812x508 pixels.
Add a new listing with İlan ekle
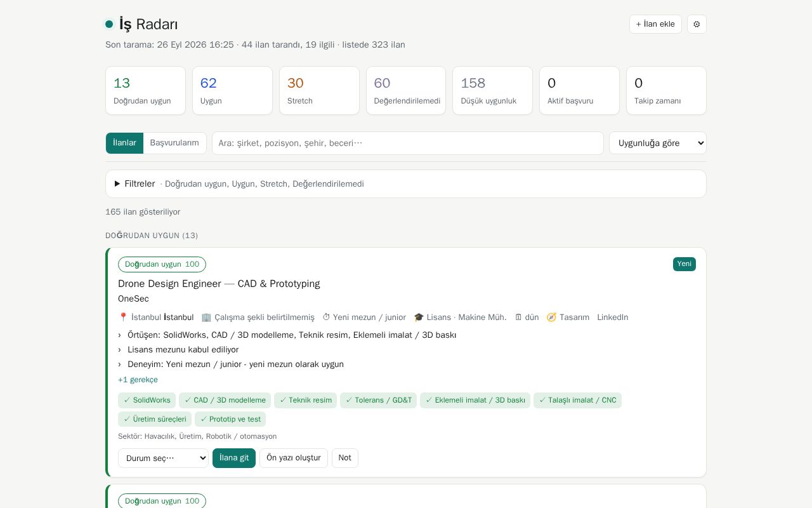(655, 24)
